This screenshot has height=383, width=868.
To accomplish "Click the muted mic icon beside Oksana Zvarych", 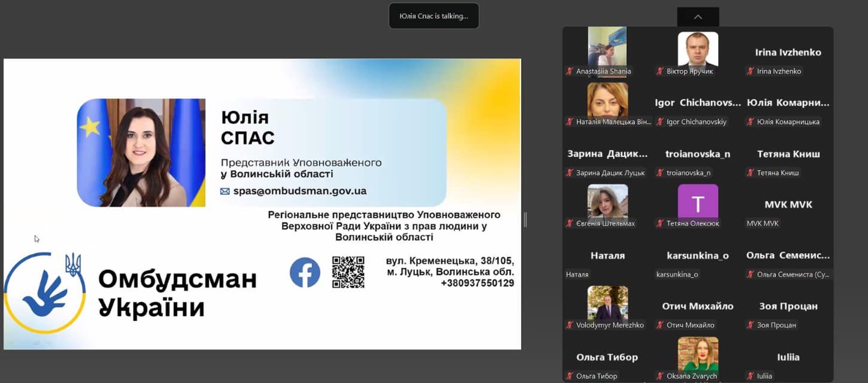I will click(x=660, y=376).
